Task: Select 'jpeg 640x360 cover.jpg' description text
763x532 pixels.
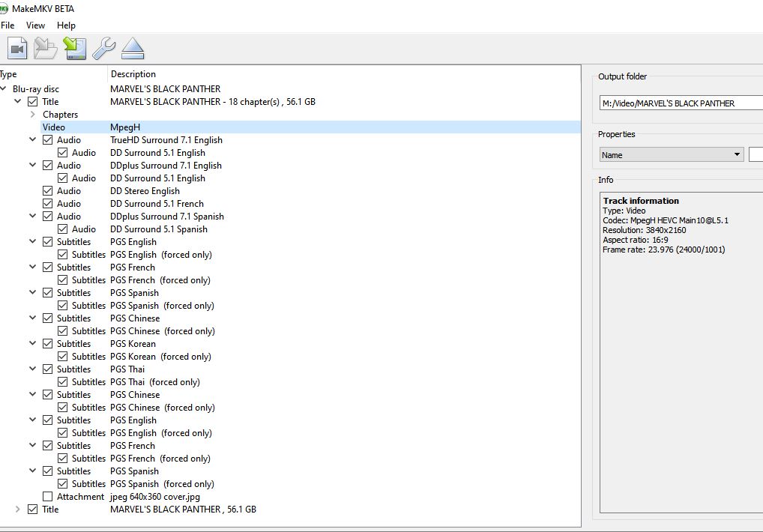Action: (x=154, y=497)
